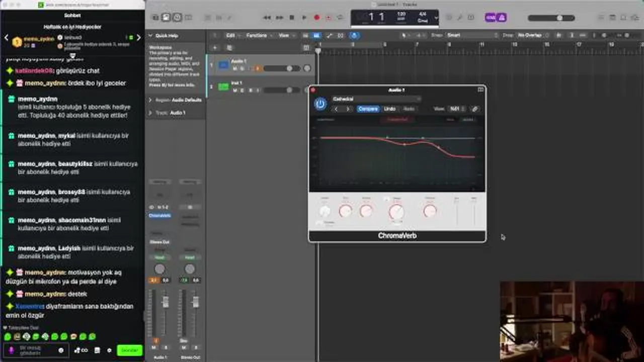644x362 pixels.
Task: Click the Compare button in ChromaVerb
Action: (368, 109)
